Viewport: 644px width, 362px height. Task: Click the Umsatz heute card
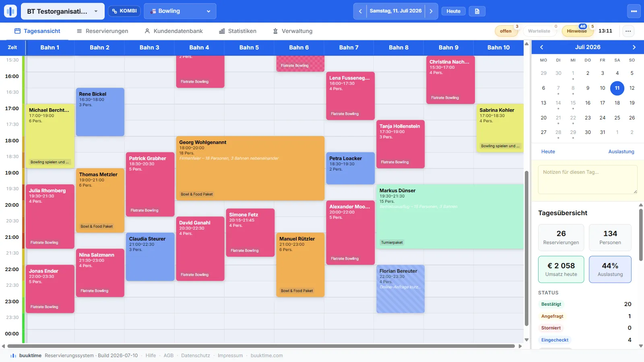coord(561,269)
